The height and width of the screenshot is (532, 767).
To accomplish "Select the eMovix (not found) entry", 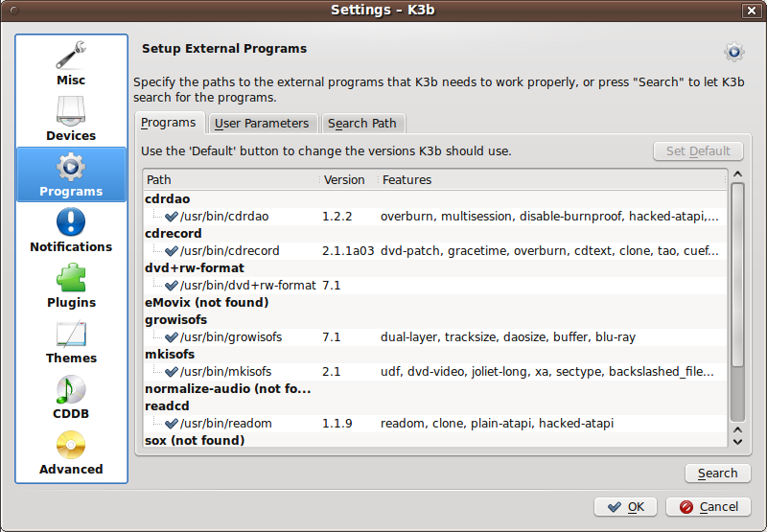I will (206, 303).
